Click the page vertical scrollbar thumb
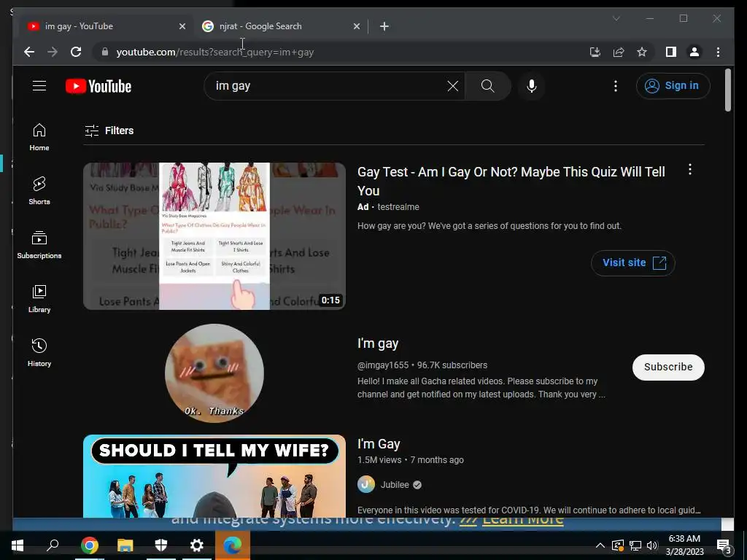 [727, 90]
